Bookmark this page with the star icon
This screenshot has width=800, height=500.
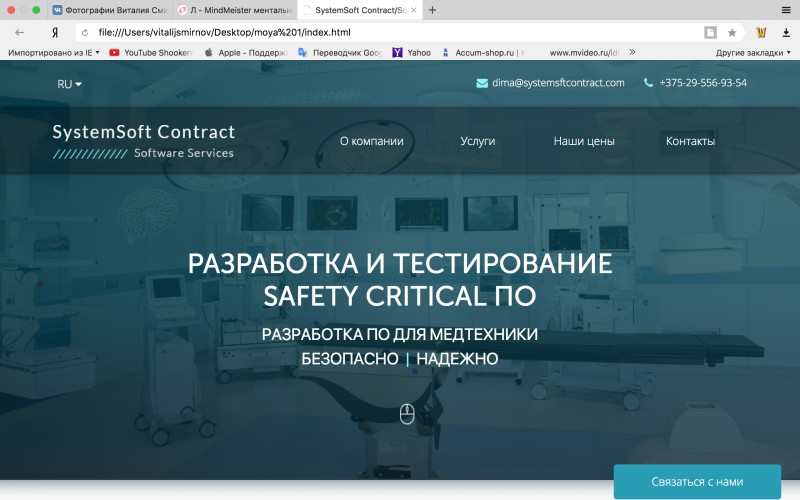(x=732, y=33)
